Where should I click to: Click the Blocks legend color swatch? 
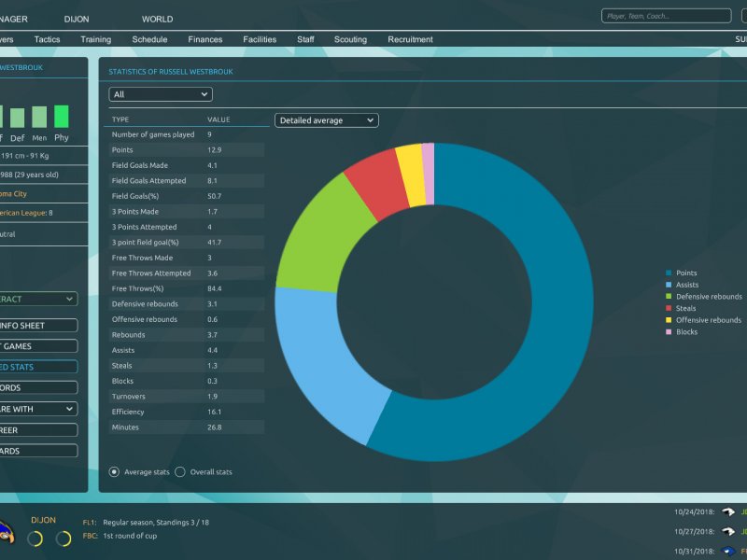[669, 332]
